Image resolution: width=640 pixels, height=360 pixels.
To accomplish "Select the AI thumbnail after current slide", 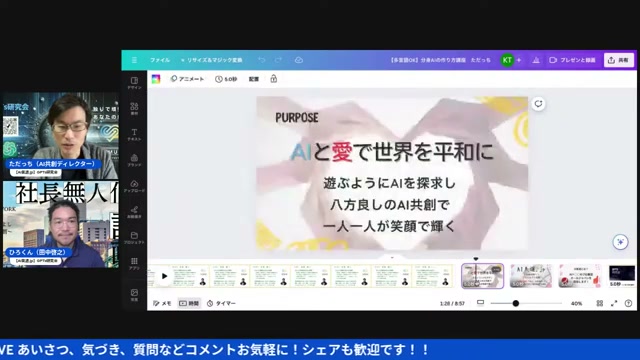I will pos(531,276).
